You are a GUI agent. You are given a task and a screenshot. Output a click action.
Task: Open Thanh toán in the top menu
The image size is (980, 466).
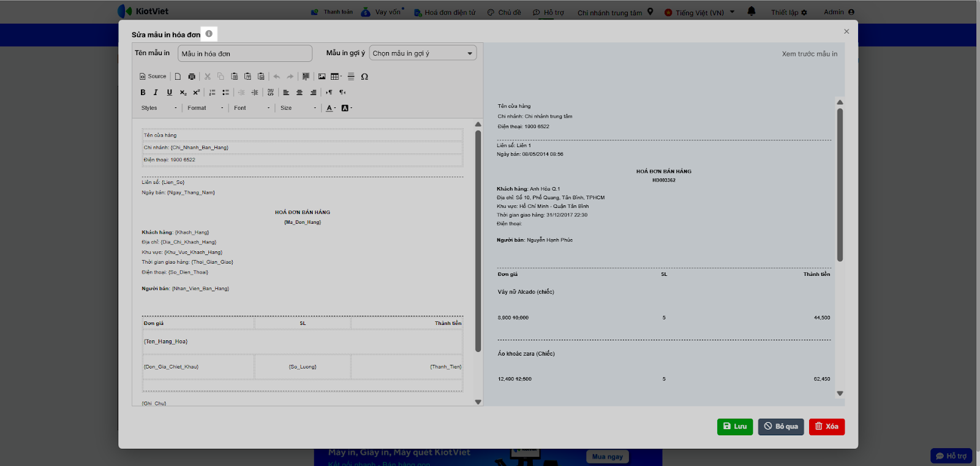[x=332, y=12]
